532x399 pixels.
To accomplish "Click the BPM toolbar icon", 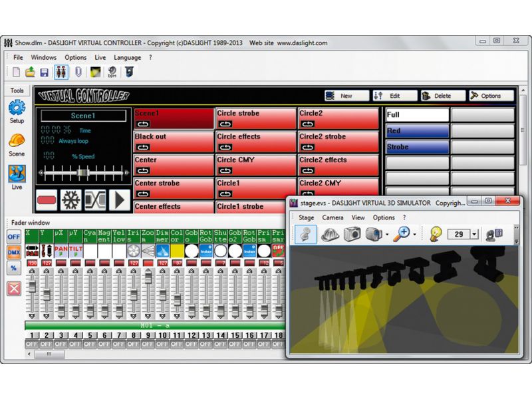I will pos(112,72).
